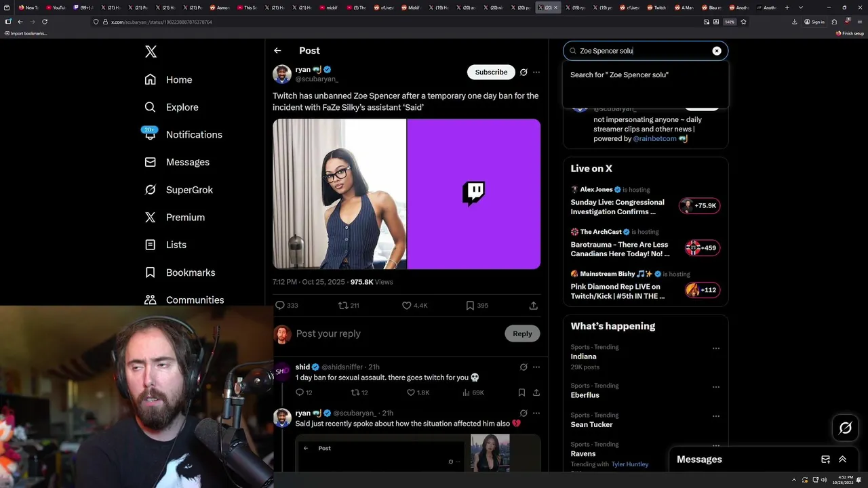Bookmark the main post showing 395
This screenshot has width=868, height=488.
[x=477, y=306]
